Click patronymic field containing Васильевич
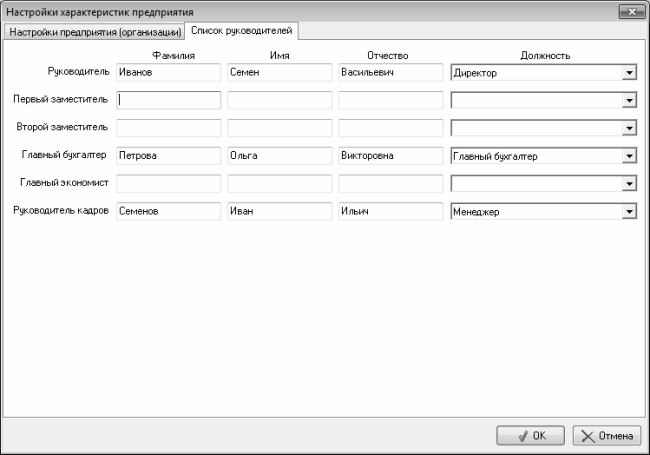Viewport: 650px width, 455px height. pyautogui.click(x=390, y=72)
